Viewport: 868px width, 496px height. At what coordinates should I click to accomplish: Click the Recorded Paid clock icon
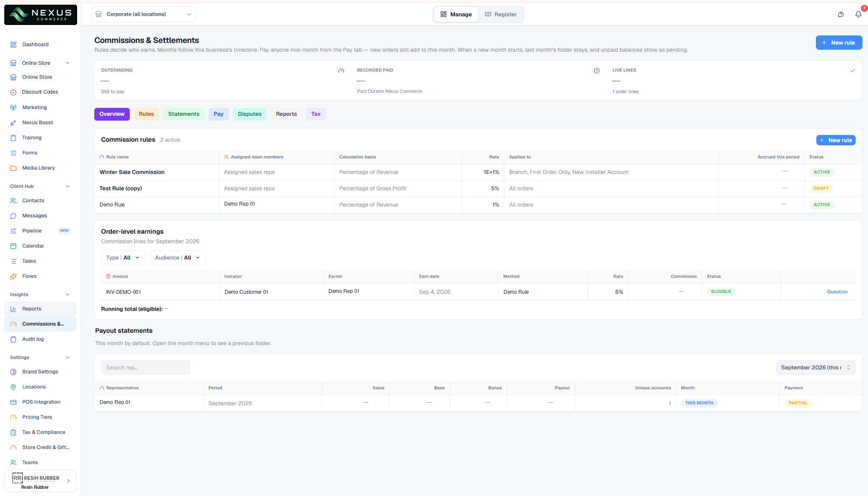coord(597,71)
